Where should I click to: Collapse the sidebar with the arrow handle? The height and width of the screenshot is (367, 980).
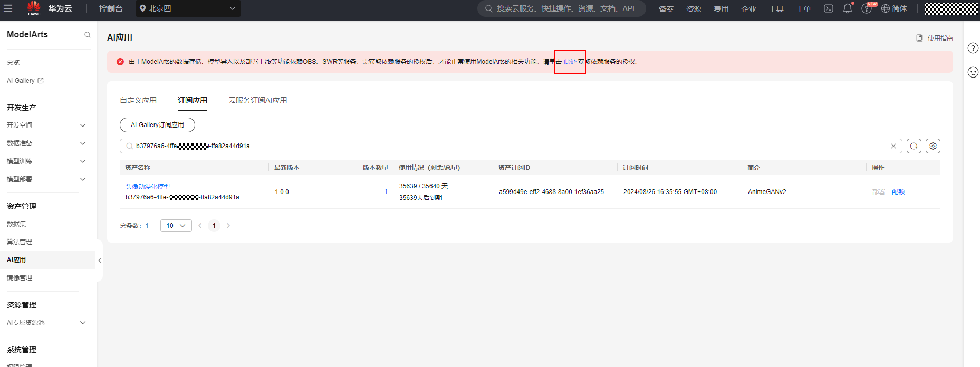[x=100, y=260]
